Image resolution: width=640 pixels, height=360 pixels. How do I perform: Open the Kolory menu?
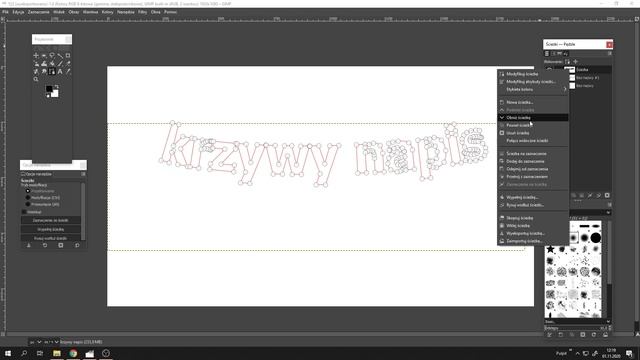[x=107, y=12]
